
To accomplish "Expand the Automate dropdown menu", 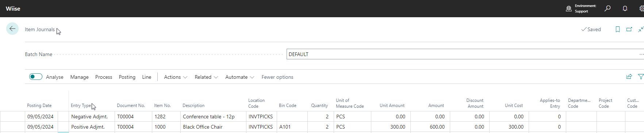I will point(240,77).
